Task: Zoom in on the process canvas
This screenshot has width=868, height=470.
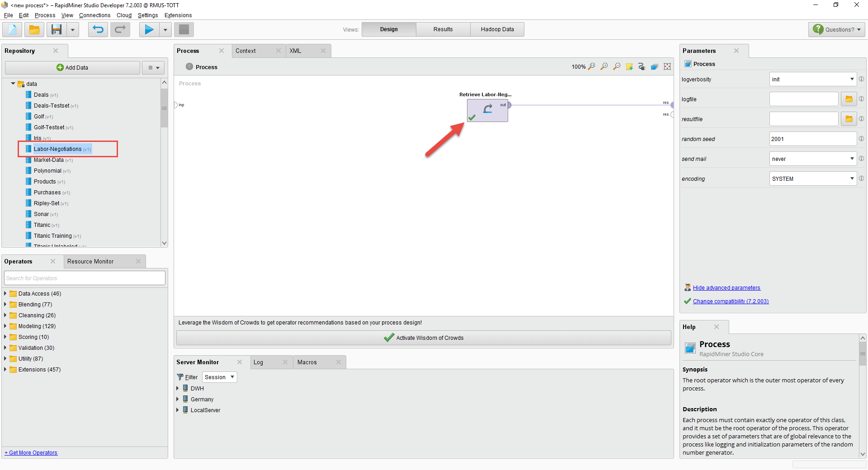Action: 604,66
